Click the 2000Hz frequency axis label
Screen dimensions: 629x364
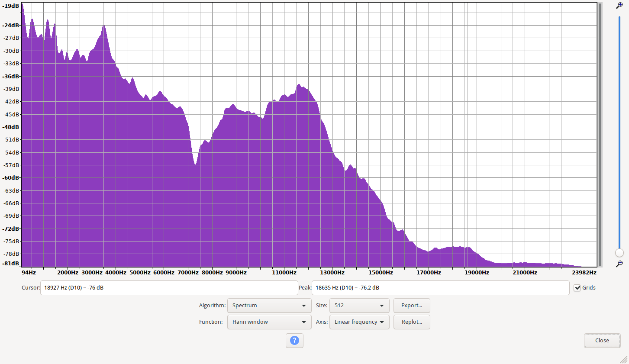click(x=68, y=273)
